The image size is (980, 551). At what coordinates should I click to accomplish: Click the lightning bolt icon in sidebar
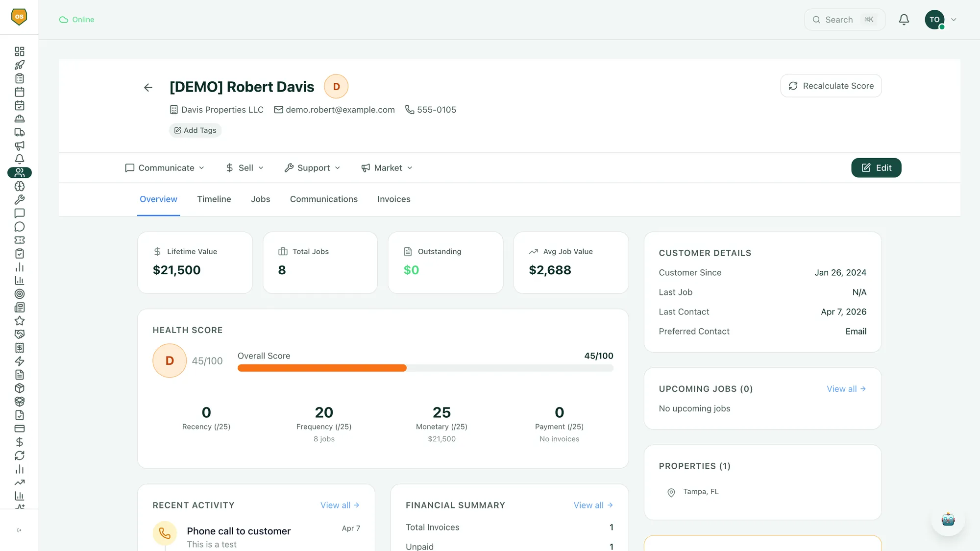pos(19,361)
